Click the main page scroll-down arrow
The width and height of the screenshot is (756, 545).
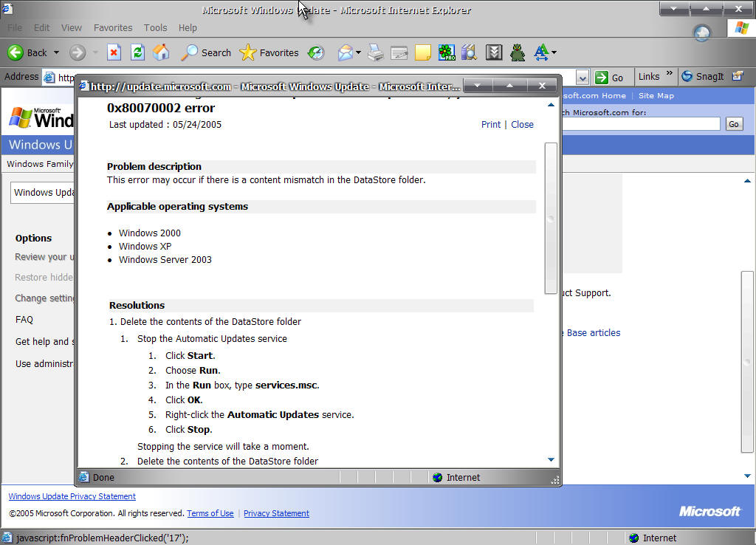tap(747, 476)
